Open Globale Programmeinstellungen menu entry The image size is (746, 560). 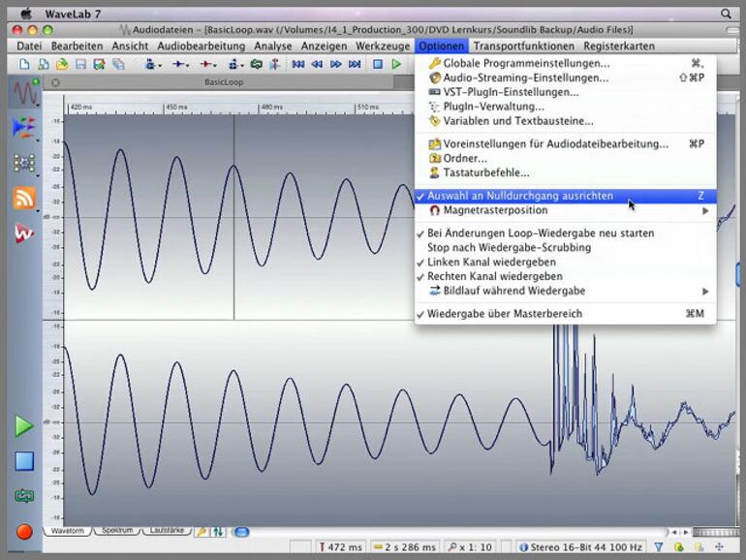pos(526,63)
